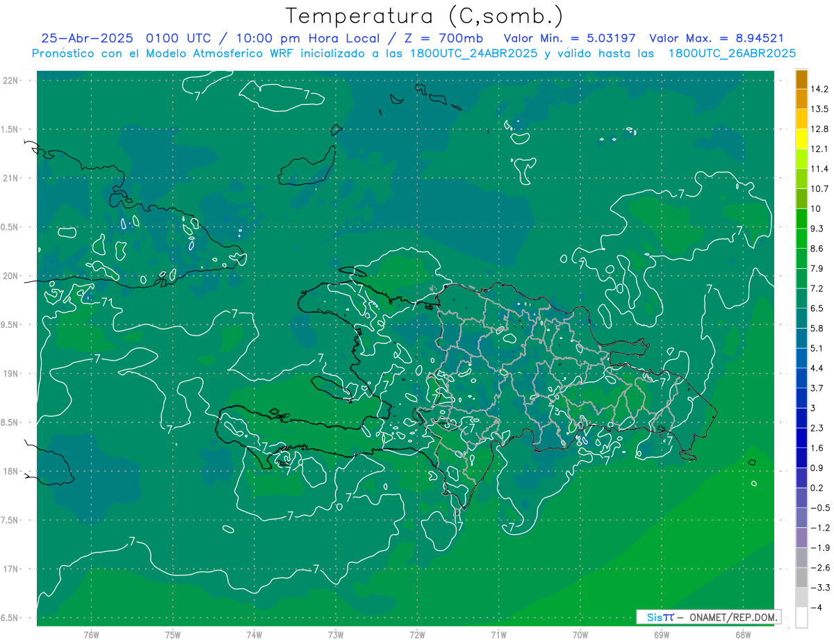Click the '0.9' colorbar label
Viewport: 834px width, 644px height.
(817, 468)
